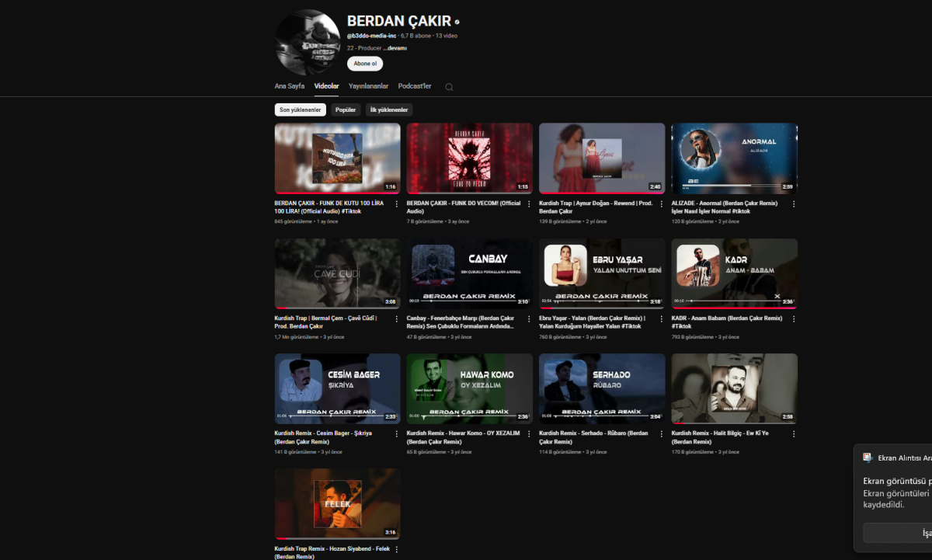Click title 'Canbay - Fenerbahçe Marşı (Berdan Çakır Remix)'
The image size is (932, 560).
[x=461, y=322]
